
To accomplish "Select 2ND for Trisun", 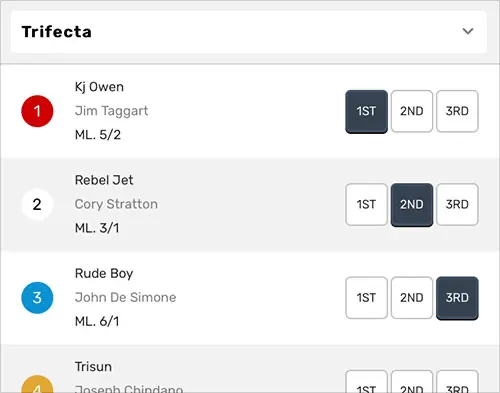I will pos(412,382).
